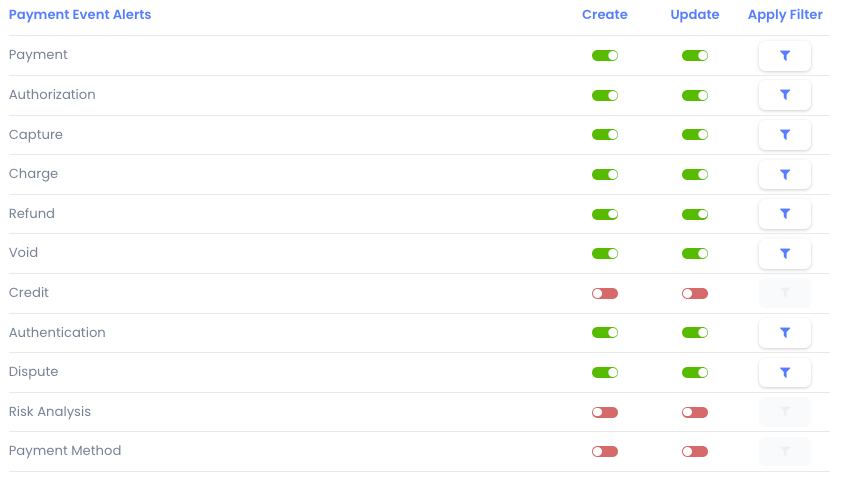841x478 pixels.
Task: Click the Charge row filter icon
Action: tap(785, 174)
